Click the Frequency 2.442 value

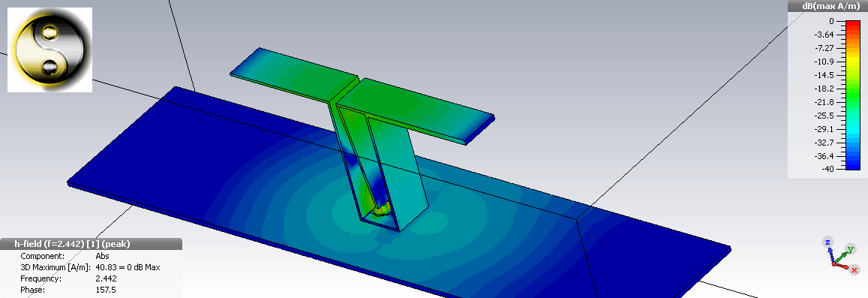(x=105, y=278)
